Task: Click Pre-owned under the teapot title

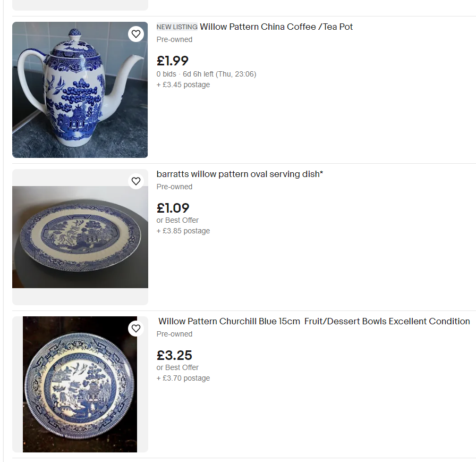Action: (174, 39)
